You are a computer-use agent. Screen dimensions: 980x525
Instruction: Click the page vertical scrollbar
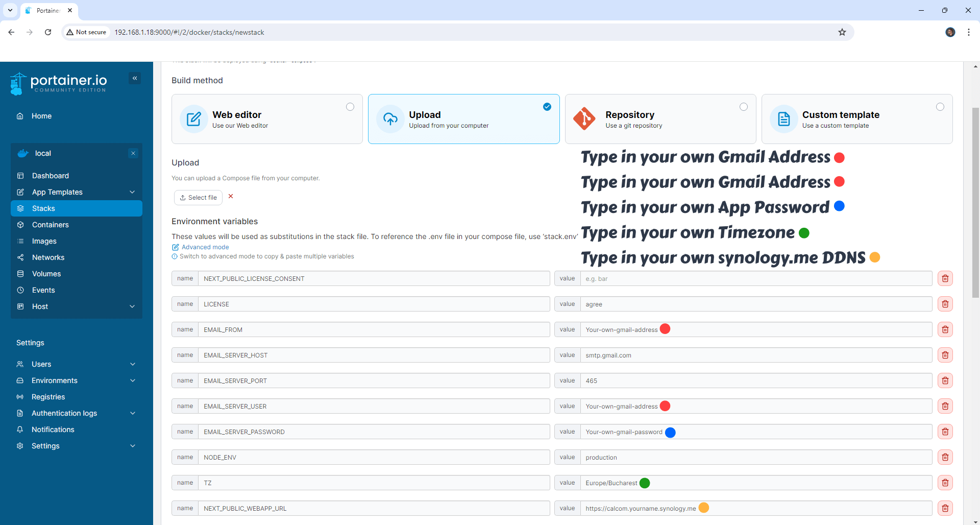click(975, 202)
